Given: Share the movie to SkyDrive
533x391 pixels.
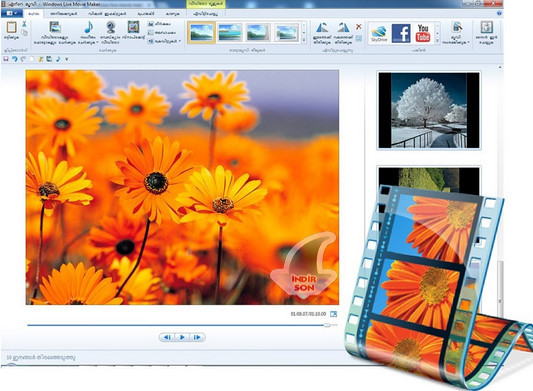Looking at the screenshot, I should point(379,33).
